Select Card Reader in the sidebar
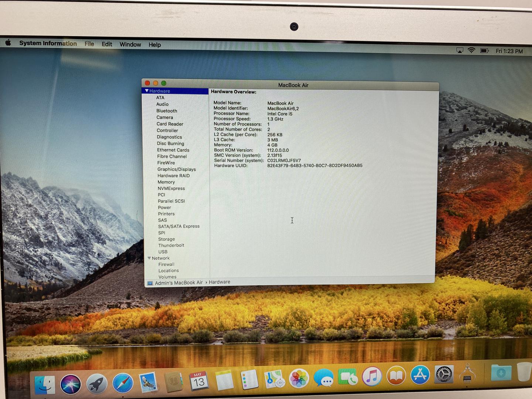The image size is (532, 399). [170, 124]
